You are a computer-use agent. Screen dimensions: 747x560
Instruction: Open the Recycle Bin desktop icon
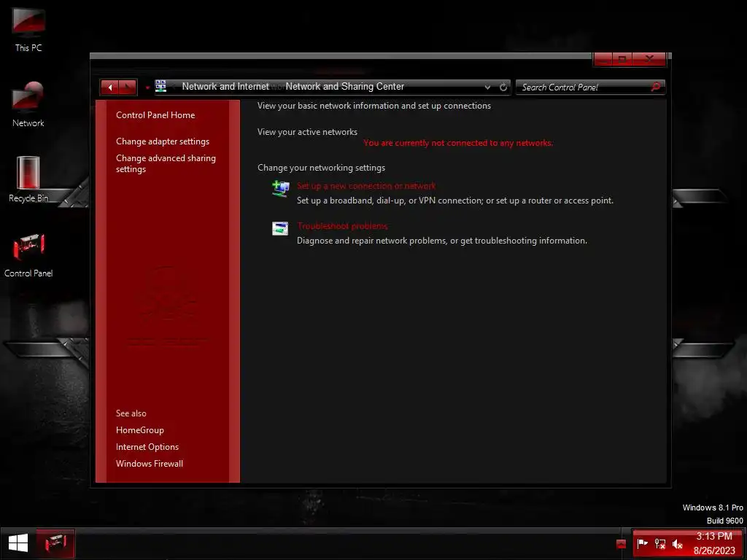(28, 179)
